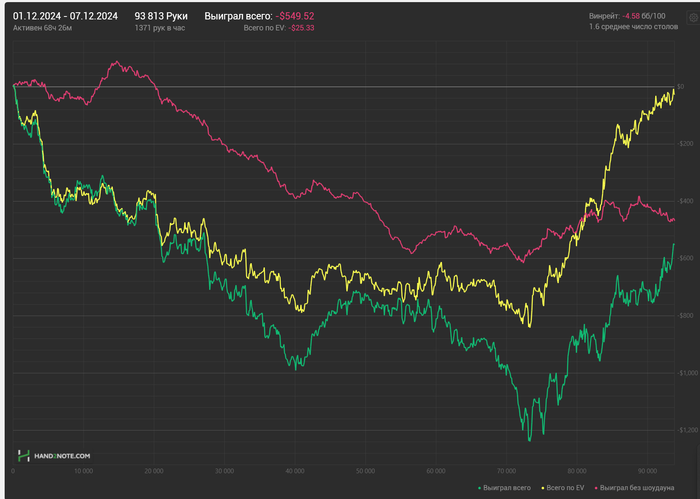Click the -$800 axis label
This screenshot has height=499, width=700.
[685, 316]
